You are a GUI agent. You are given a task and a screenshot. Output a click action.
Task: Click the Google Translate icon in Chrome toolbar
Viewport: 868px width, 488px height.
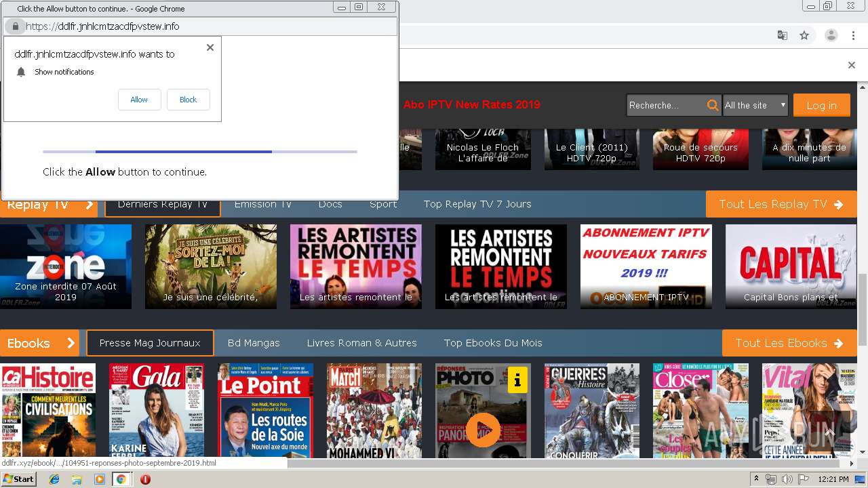click(783, 35)
